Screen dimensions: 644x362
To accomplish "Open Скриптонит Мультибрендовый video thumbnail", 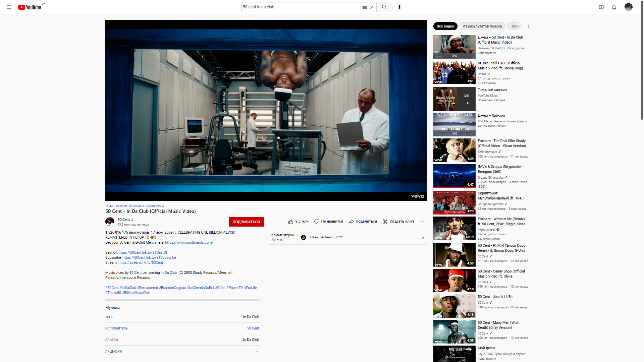I will (454, 202).
